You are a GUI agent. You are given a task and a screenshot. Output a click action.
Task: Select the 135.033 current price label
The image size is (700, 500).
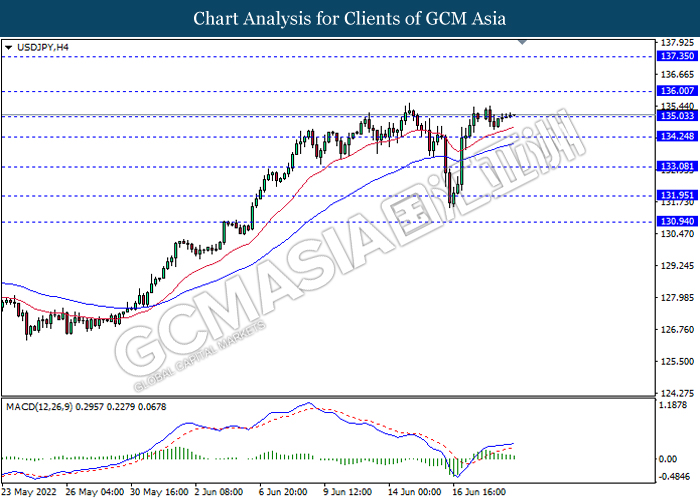pos(677,116)
